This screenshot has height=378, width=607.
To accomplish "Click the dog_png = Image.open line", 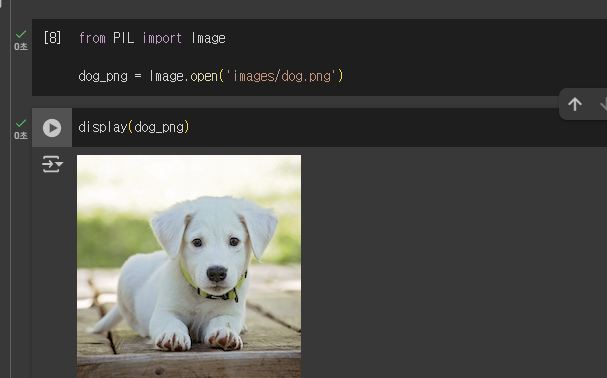I will 211,76.
